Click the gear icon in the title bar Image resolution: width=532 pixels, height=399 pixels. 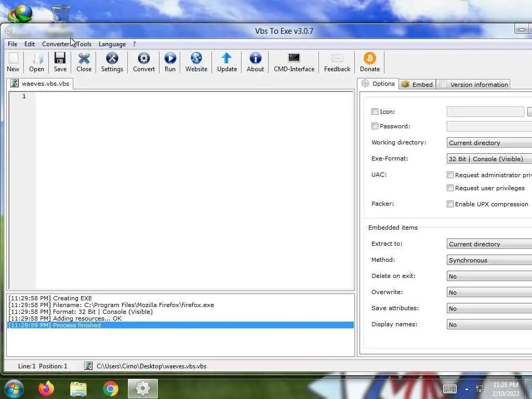tap(8, 31)
